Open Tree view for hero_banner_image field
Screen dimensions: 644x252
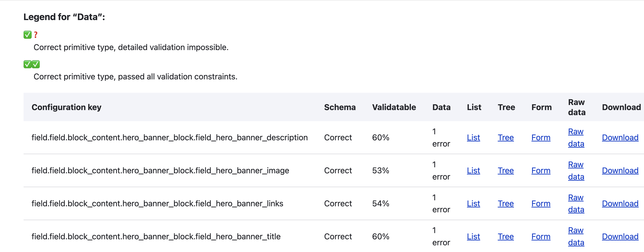[505, 170]
